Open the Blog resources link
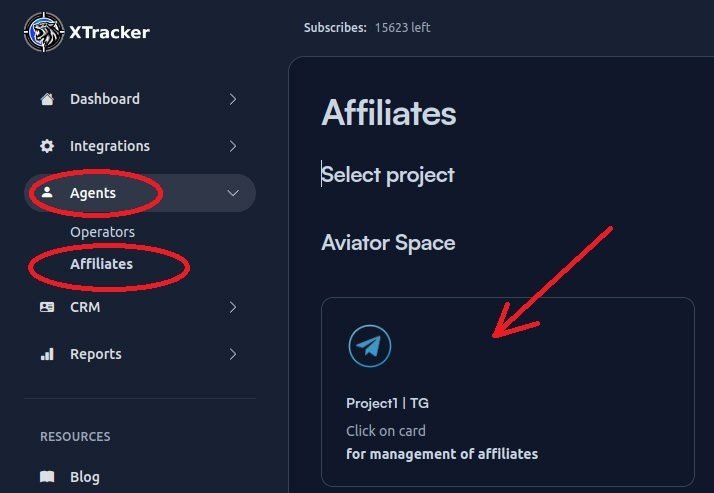Viewport: 714px width, 493px height. pyautogui.click(x=85, y=477)
